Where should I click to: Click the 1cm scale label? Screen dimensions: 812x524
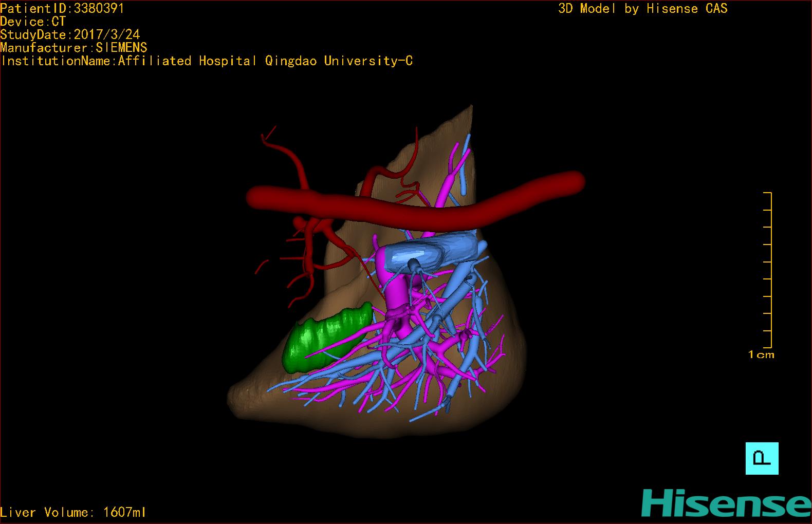click(761, 354)
